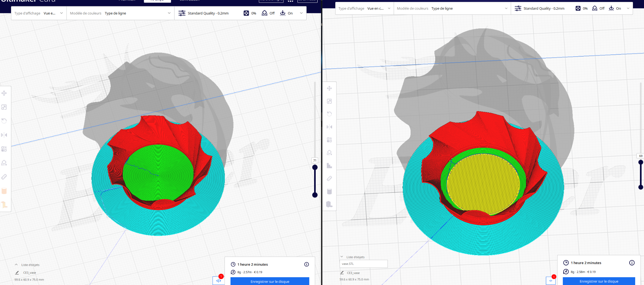Open 'Vue en c...' view type dropdown
The height and width of the screenshot is (285, 644).
(x=379, y=9)
